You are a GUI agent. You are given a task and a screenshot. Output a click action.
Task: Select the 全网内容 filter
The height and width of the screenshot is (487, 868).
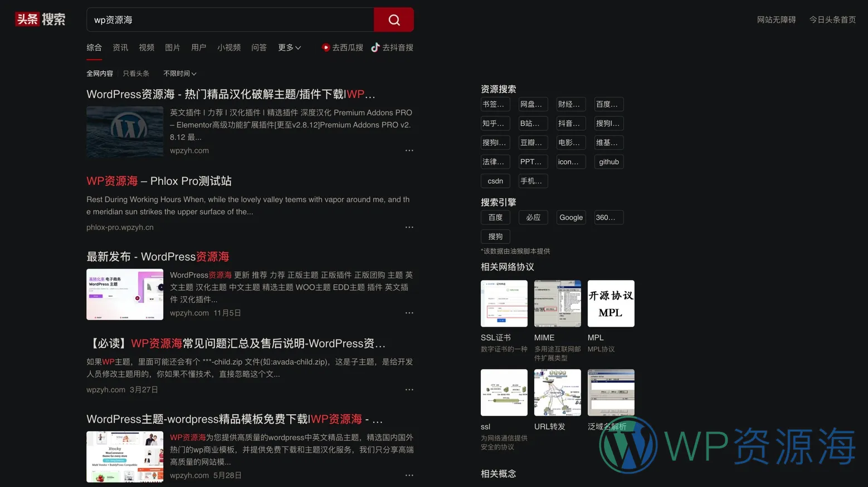tap(100, 73)
